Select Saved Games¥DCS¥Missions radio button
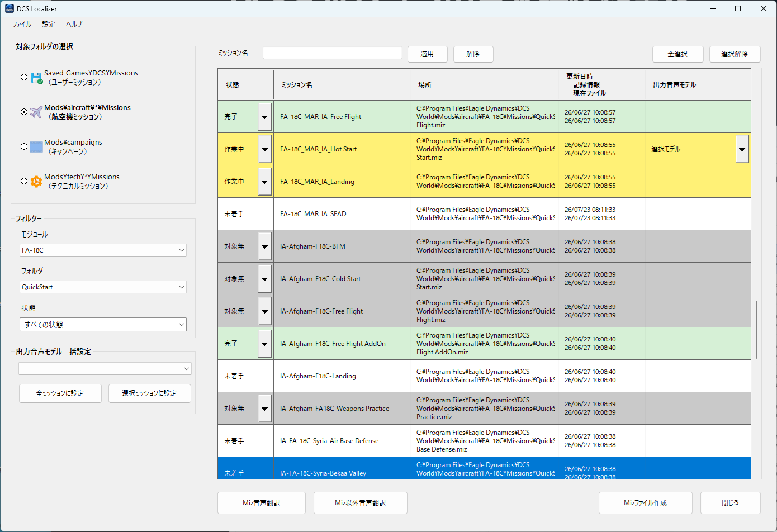 click(x=24, y=77)
